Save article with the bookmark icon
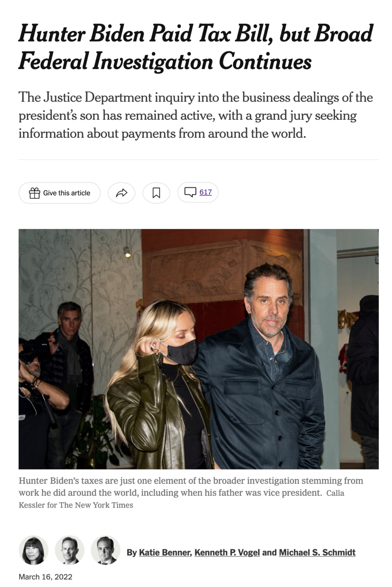 (x=156, y=193)
